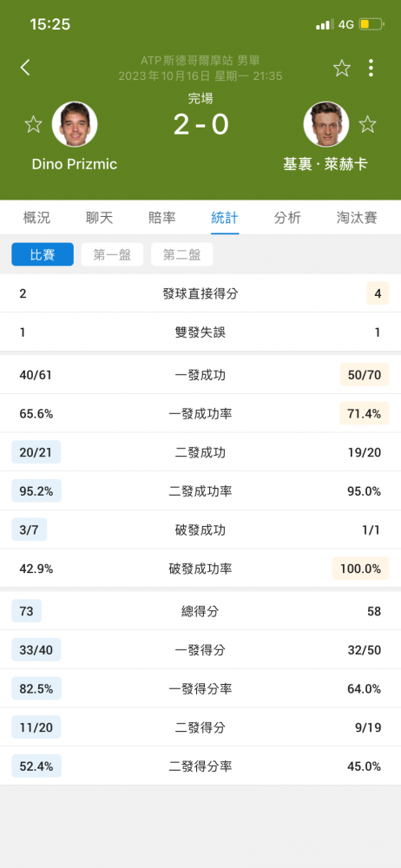
Task: Favorite this match with top star
Action: (342, 68)
